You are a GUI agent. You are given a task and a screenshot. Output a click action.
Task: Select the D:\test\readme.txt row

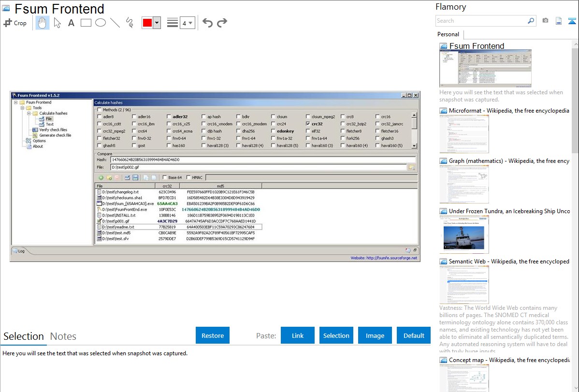pos(179,227)
